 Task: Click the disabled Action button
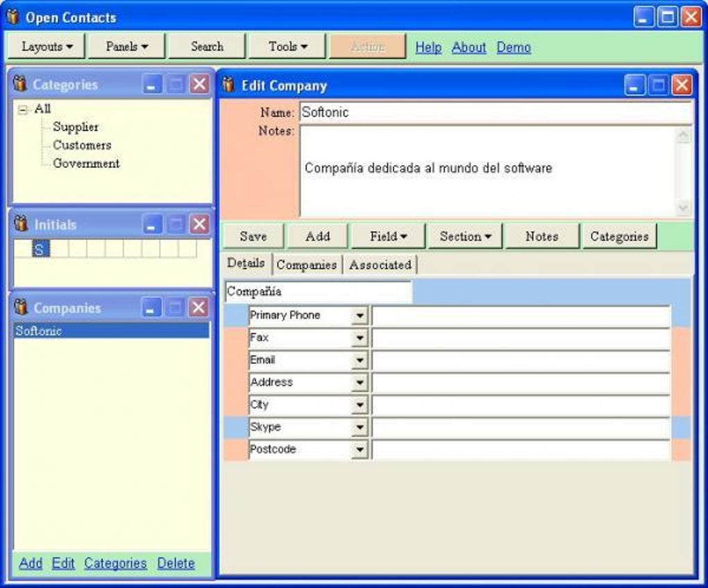coord(368,47)
